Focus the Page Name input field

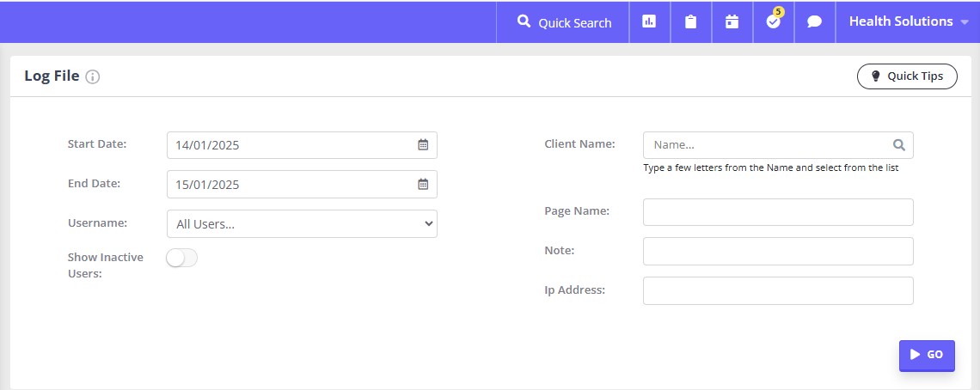point(778,212)
